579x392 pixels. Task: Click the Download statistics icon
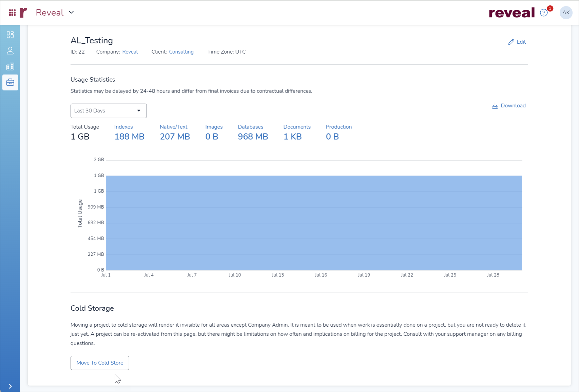(495, 106)
